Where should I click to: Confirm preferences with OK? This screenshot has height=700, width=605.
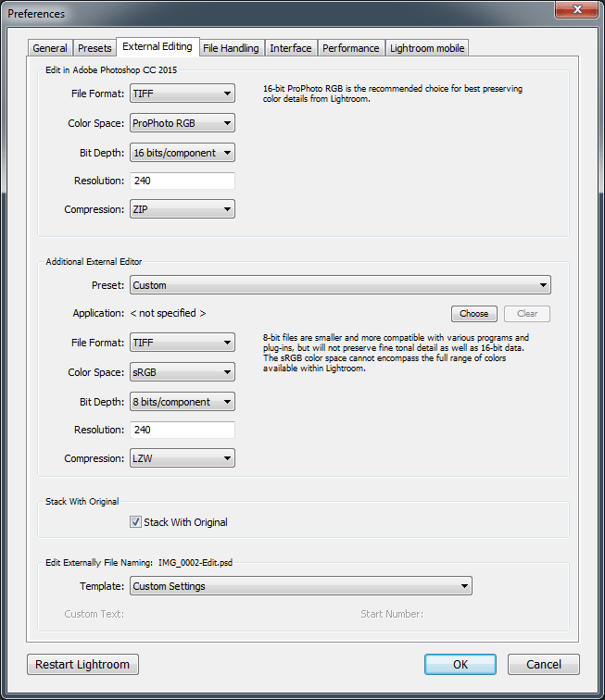coord(460,664)
